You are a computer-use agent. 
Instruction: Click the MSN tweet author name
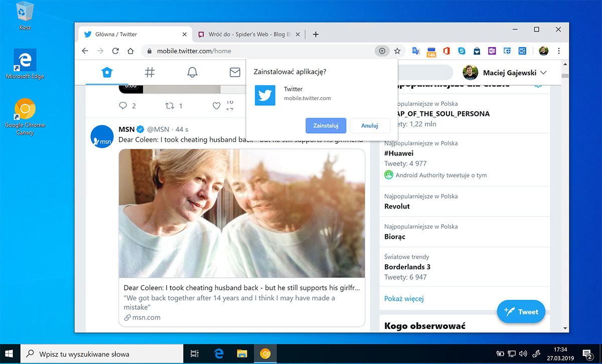(126, 129)
